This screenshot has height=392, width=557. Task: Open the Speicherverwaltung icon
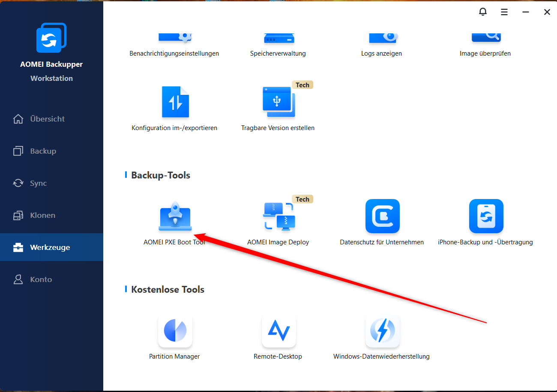click(278, 38)
